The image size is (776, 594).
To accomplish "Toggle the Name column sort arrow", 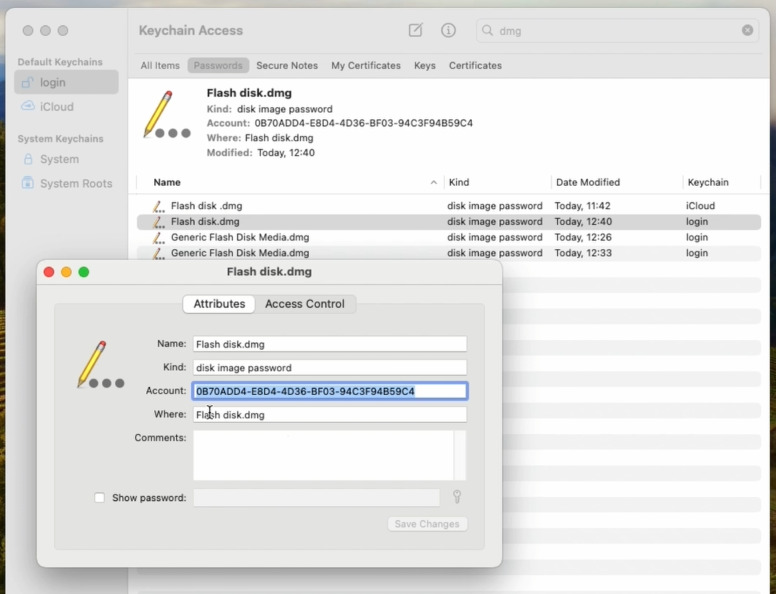I will pos(434,182).
